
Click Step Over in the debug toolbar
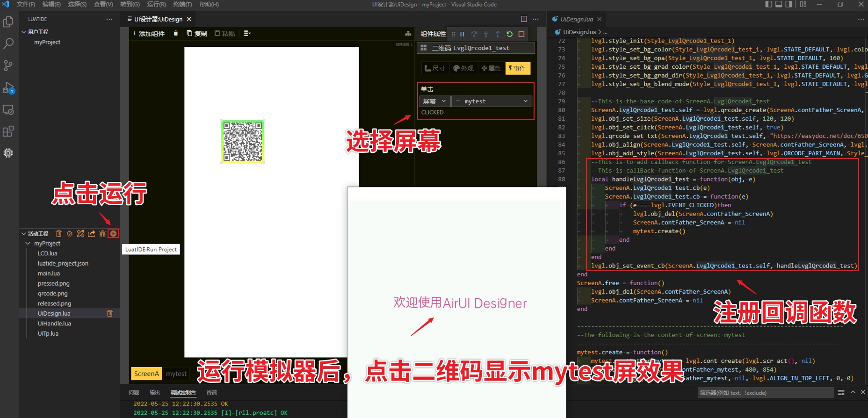(x=474, y=34)
